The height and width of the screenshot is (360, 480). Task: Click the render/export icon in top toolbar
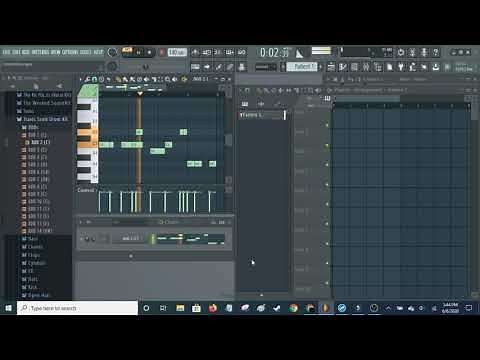pyautogui.click(x=435, y=67)
